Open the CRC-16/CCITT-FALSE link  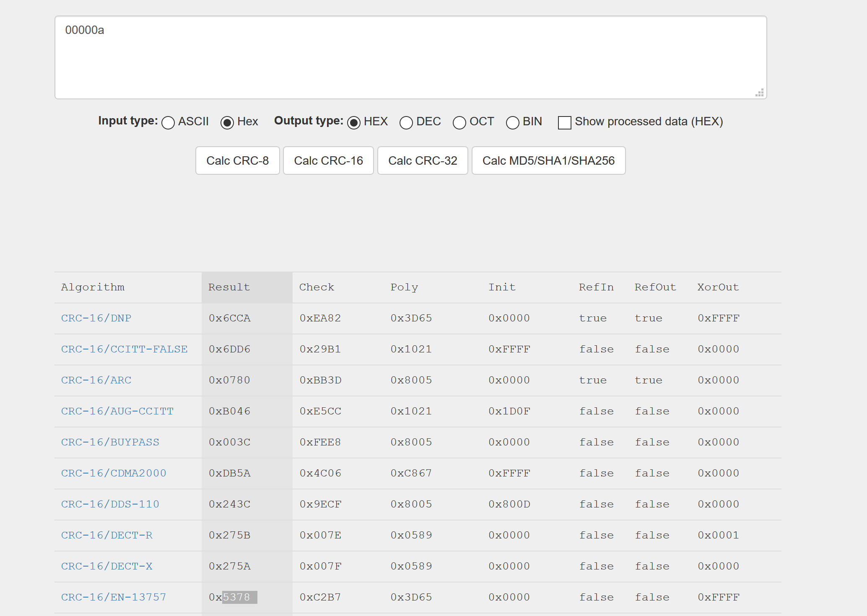click(x=125, y=349)
